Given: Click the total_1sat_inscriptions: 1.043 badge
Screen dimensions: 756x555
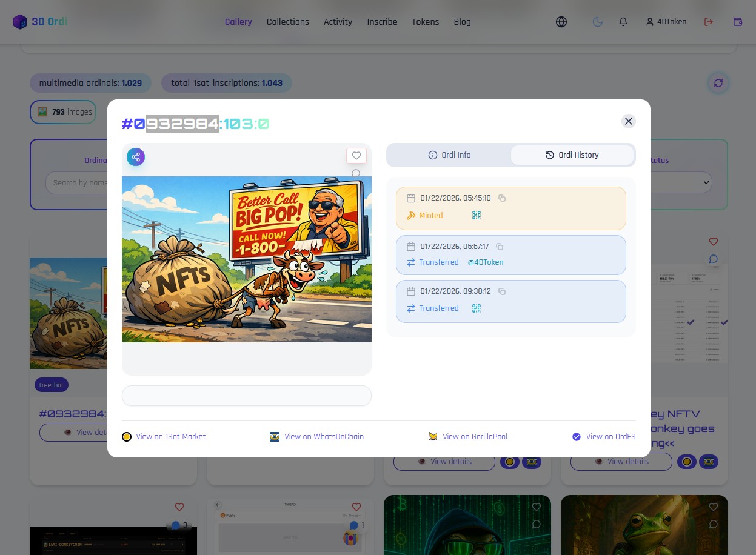Looking at the screenshot, I should (227, 83).
